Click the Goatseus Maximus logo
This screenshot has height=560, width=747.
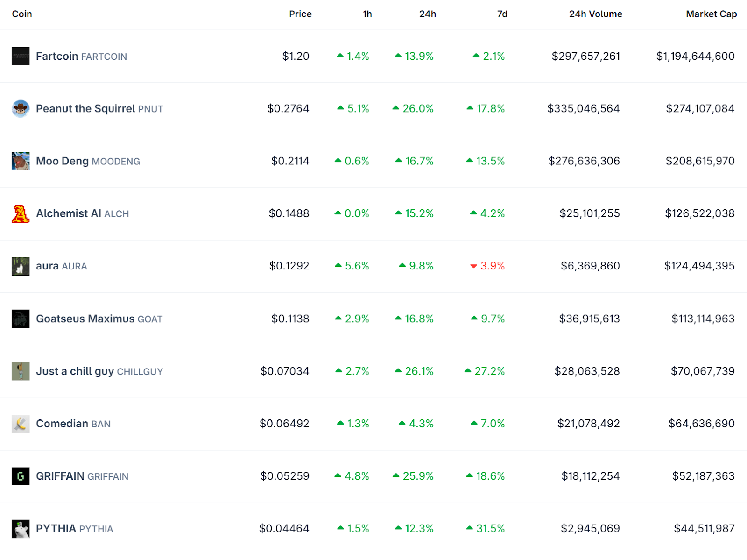[x=21, y=319]
